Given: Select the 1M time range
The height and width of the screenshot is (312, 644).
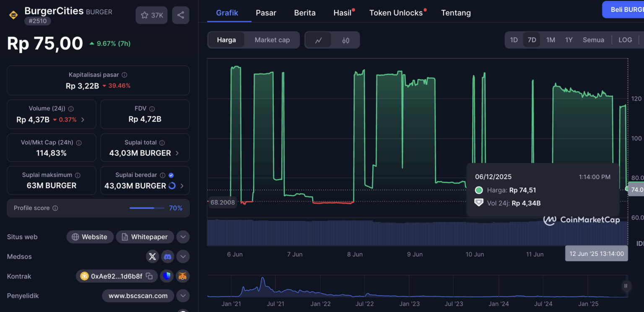Looking at the screenshot, I should click(551, 40).
